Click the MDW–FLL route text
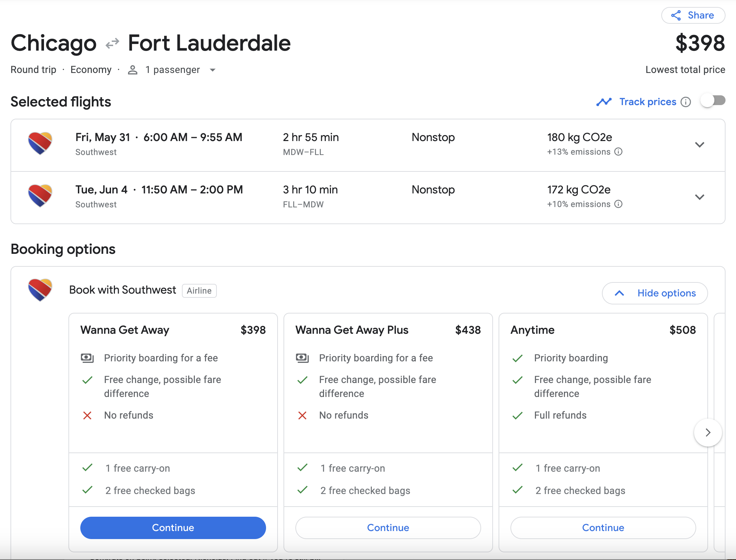This screenshot has width=736, height=560. click(303, 152)
